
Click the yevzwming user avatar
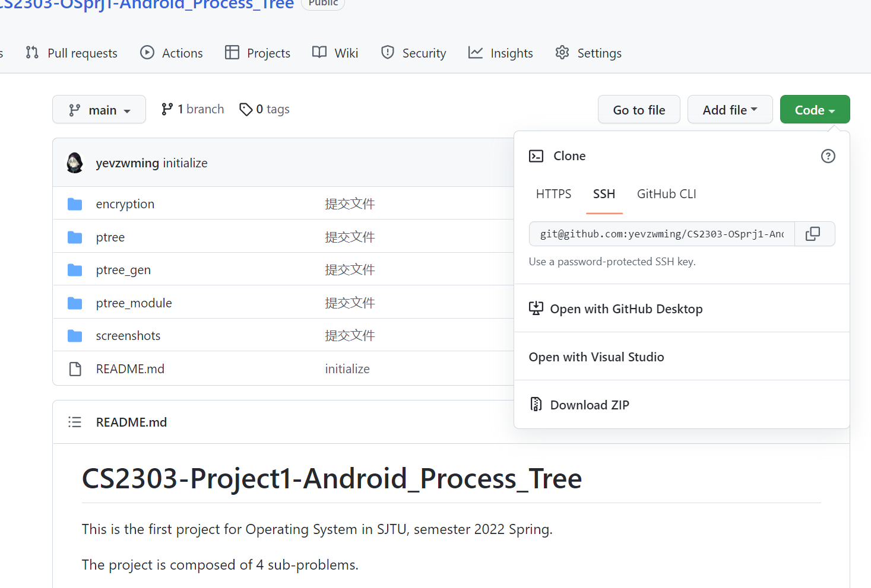pyautogui.click(x=75, y=163)
